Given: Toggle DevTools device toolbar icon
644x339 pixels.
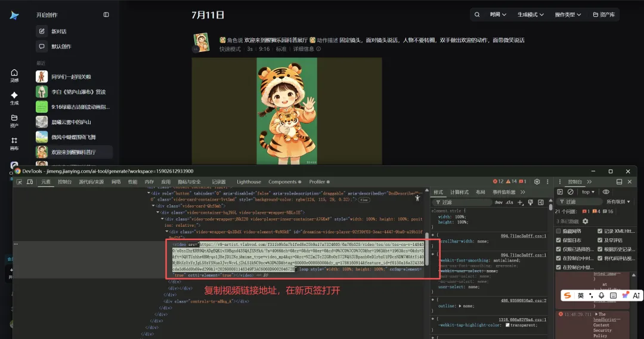Looking at the screenshot, I should pos(30,181).
